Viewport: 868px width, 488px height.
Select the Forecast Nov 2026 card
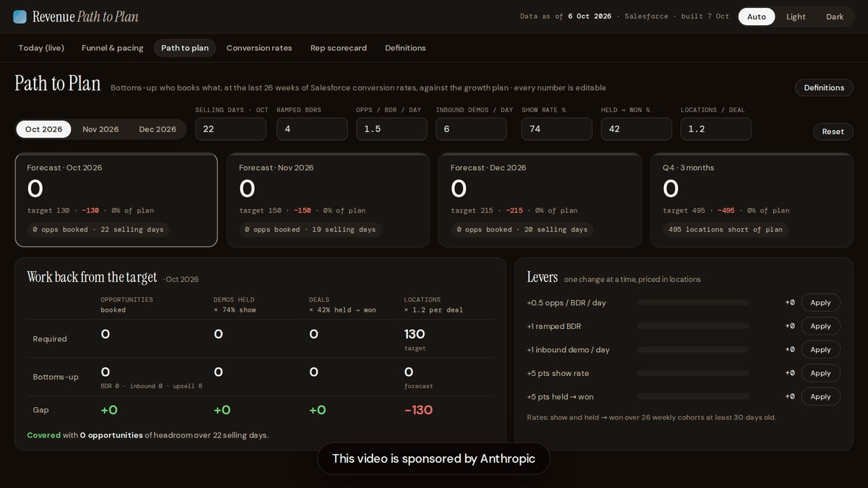[328, 200]
